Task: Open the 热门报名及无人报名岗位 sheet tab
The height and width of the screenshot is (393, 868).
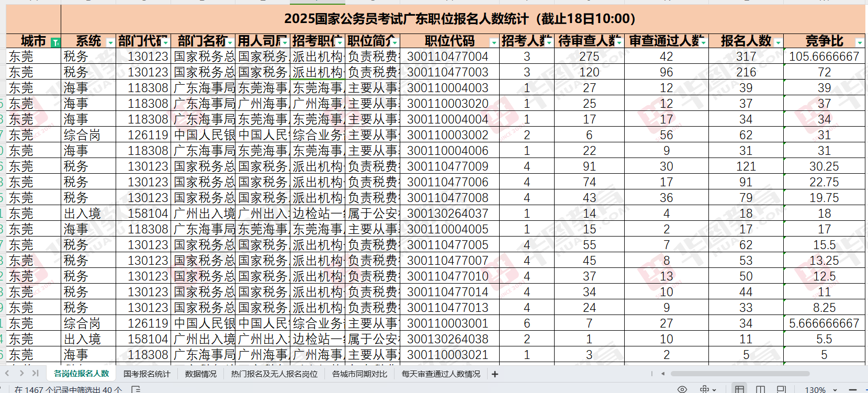Action: pyautogui.click(x=274, y=374)
